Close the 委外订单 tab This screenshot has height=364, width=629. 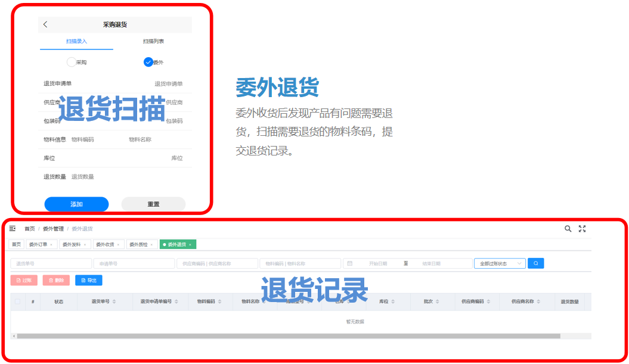coord(51,245)
